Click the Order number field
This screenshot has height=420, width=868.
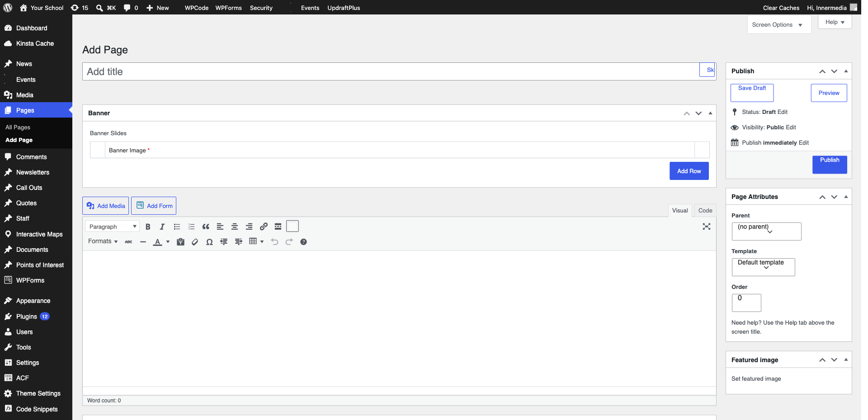tap(746, 303)
